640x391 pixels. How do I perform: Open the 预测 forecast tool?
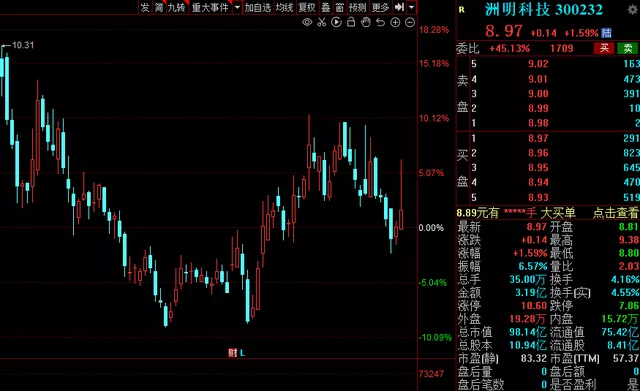click(x=358, y=7)
